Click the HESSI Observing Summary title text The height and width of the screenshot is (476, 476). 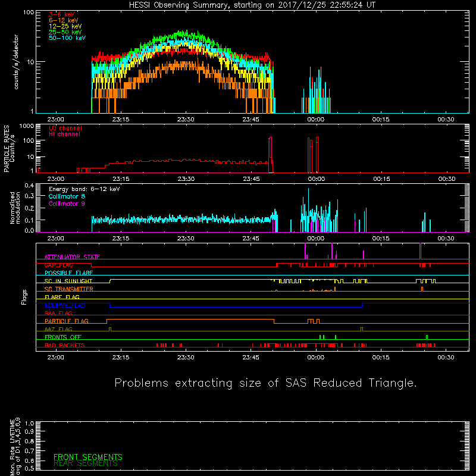coord(252,5)
